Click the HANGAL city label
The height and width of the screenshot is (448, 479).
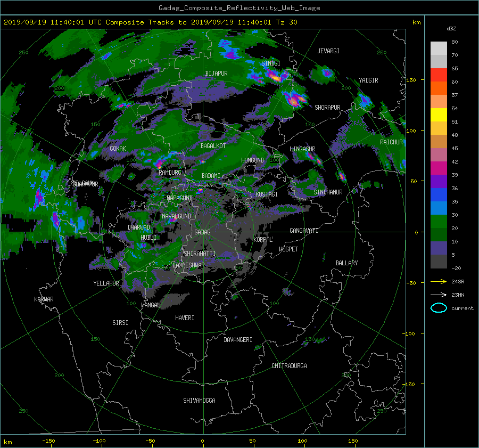[x=151, y=305]
